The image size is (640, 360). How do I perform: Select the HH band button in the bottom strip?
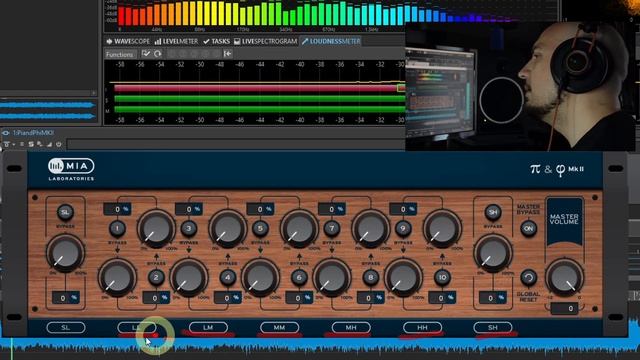(422, 327)
